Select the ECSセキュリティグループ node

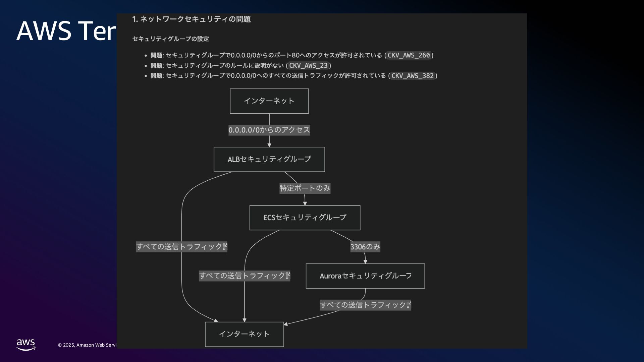305,218
